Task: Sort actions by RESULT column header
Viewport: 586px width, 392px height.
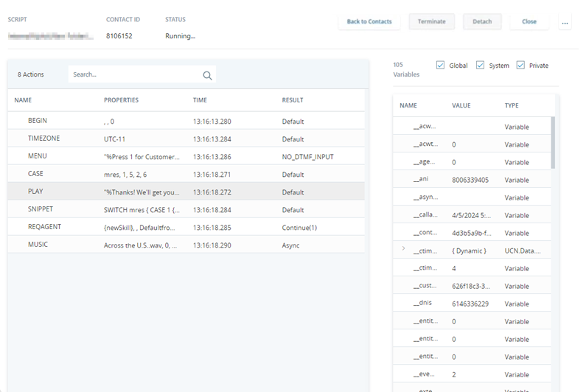Action: [x=292, y=100]
